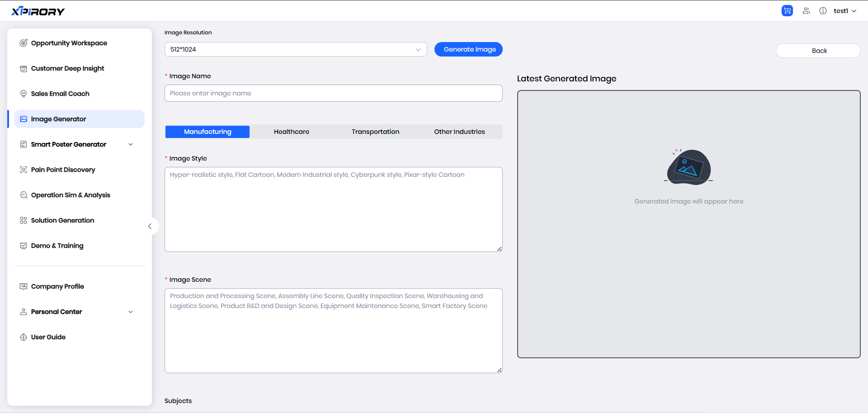Click the info circle icon
The image size is (868, 413).
point(823,11)
